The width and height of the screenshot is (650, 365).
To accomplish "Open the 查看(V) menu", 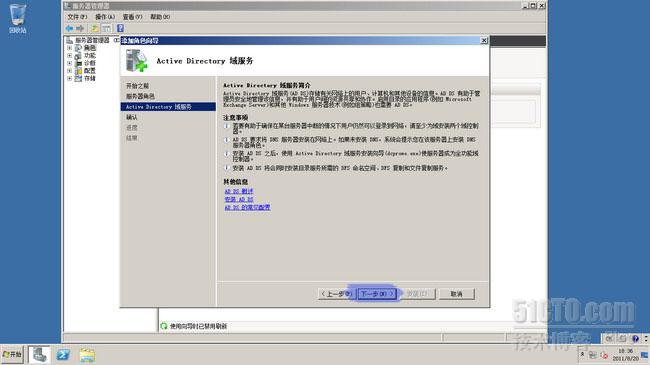I will pyautogui.click(x=132, y=17).
